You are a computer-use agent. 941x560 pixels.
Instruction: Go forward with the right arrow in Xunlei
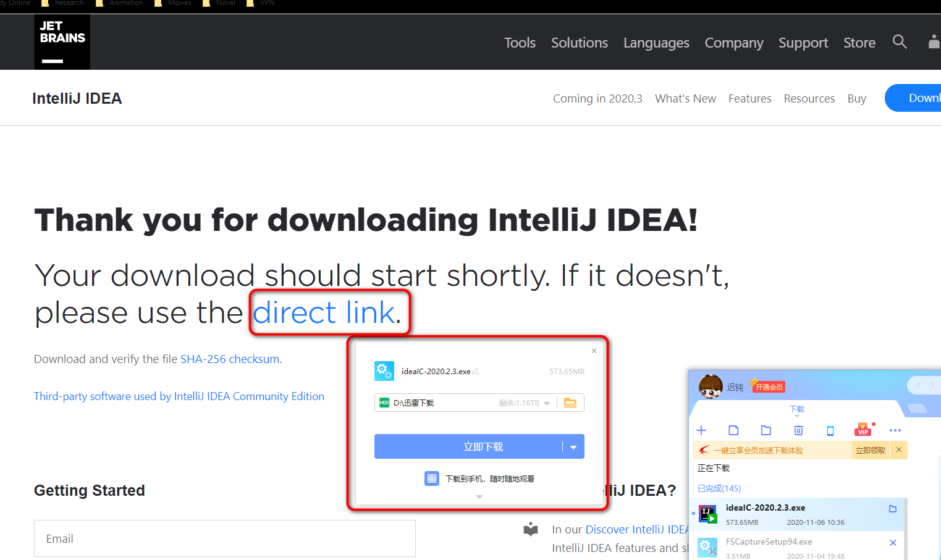[932, 385]
